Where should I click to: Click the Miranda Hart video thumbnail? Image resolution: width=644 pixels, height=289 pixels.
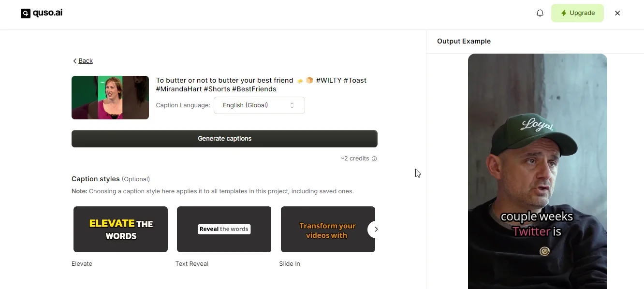click(x=110, y=98)
